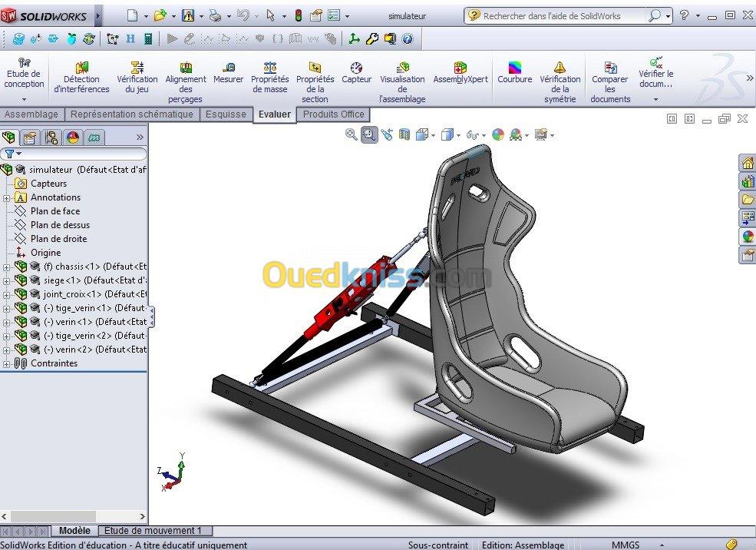
Task: Switch to the Esquisse tab
Action: (226, 114)
